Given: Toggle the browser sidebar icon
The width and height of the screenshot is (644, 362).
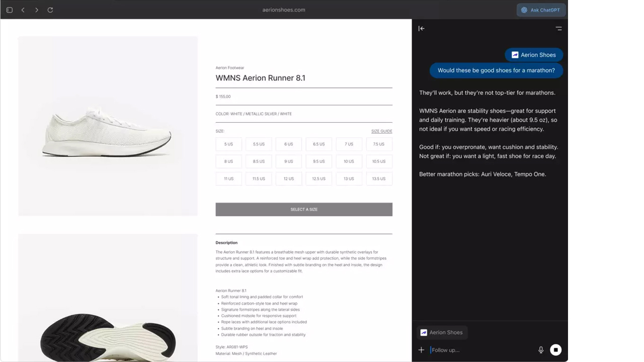Looking at the screenshot, I should tap(9, 10).
